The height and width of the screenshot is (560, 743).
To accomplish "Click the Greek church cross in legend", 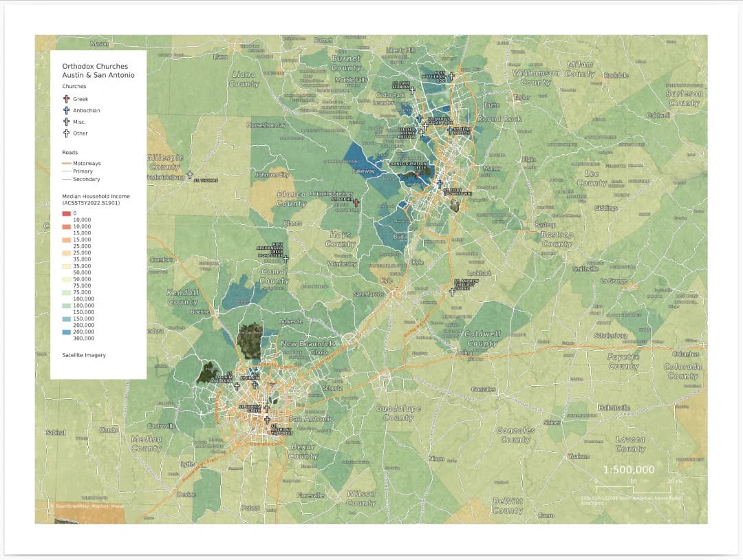I will coord(66,99).
